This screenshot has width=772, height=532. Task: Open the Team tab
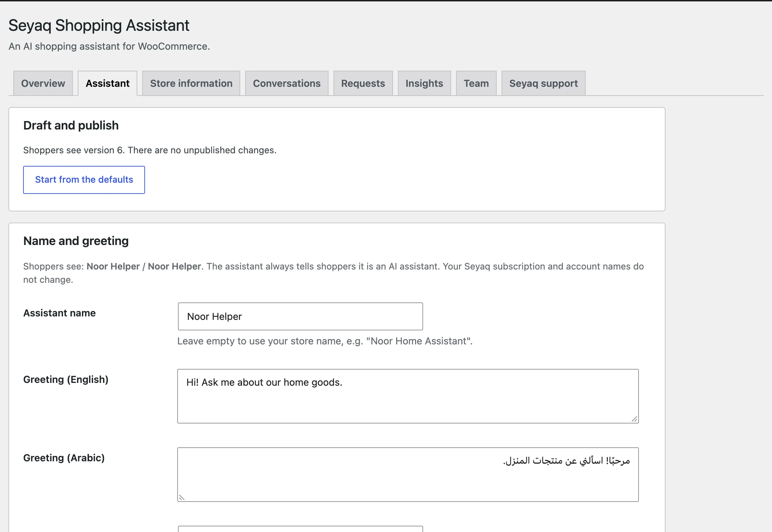pos(476,83)
